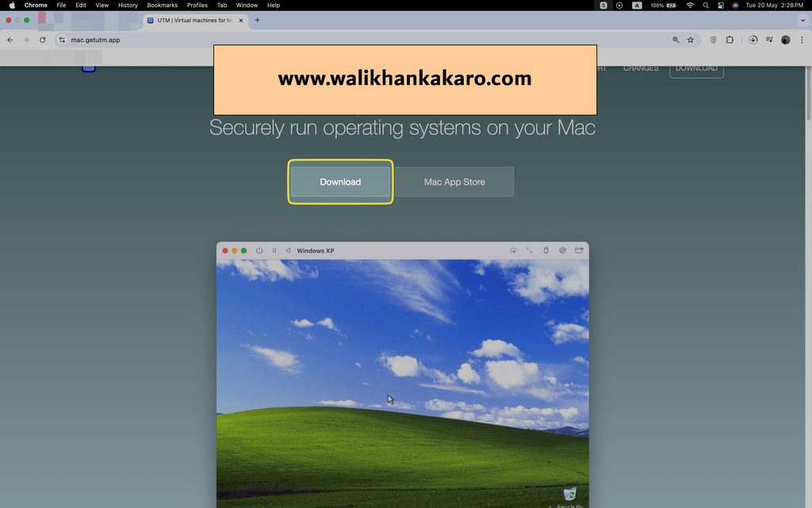Viewport: 812px width, 508px height.
Task: Open Chrome's three-dot menu
Action: click(x=802, y=40)
